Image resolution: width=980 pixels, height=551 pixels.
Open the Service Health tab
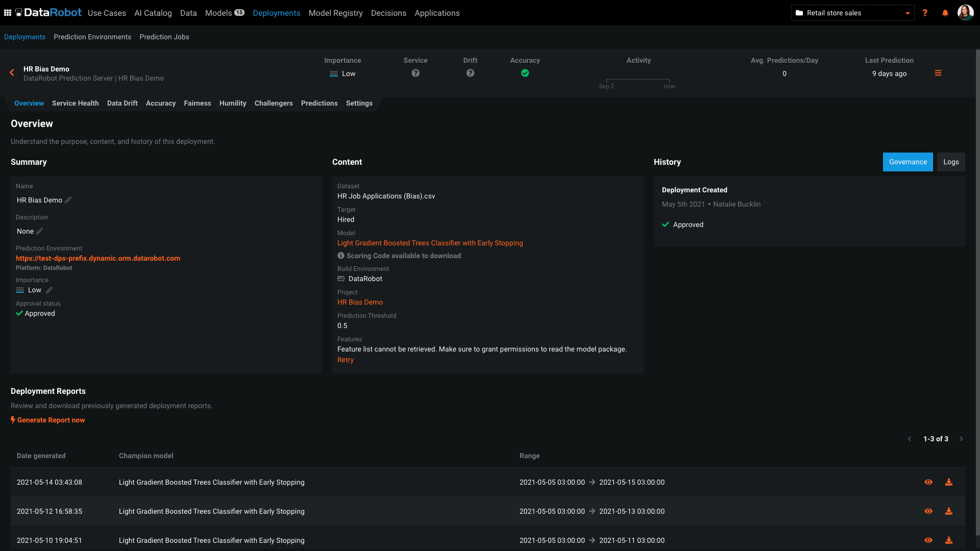coord(76,103)
